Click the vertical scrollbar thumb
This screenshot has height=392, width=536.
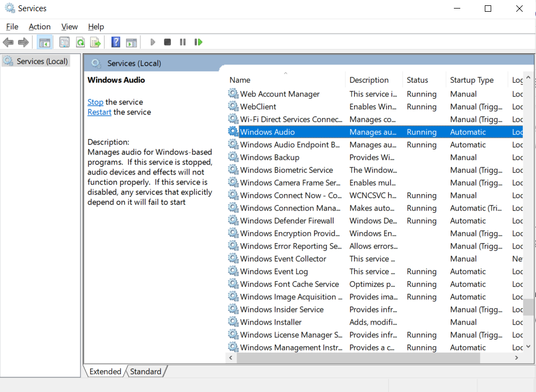click(x=528, y=307)
